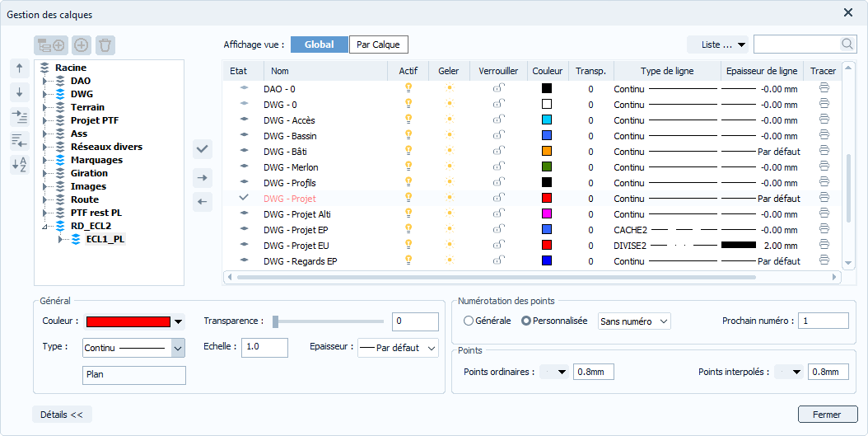Screen dimensions: 868x436
Task: Click the outdent layer icon
Action: tap(20, 141)
